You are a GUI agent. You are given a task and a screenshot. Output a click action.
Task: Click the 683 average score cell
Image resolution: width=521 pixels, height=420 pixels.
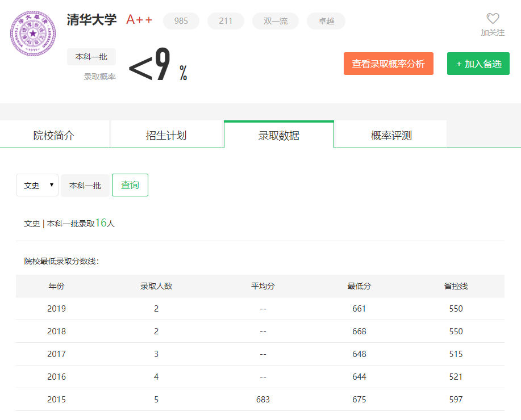click(x=263, y=399)
